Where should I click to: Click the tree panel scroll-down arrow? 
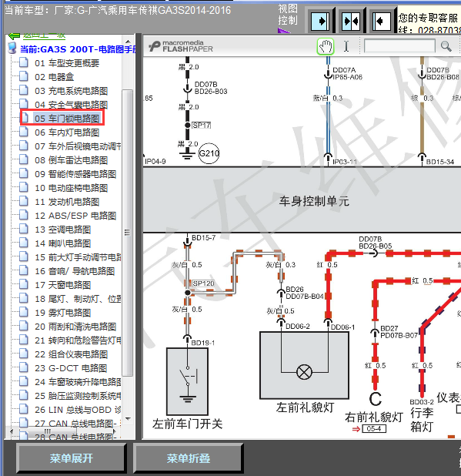tap(128, 419)
